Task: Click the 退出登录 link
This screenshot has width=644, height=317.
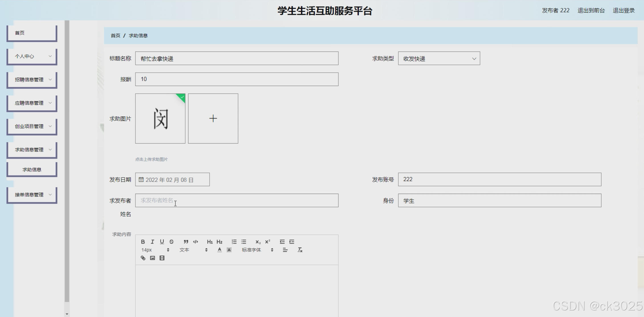Action: click(x=623, y=11)
